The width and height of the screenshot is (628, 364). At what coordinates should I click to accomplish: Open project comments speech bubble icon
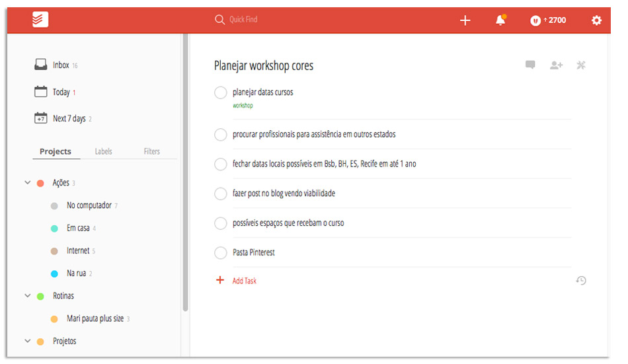coord(530,65)
